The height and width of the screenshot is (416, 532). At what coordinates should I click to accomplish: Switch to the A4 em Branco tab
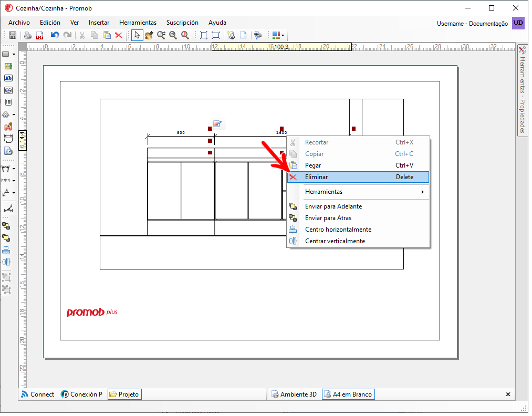pos(348,394)
